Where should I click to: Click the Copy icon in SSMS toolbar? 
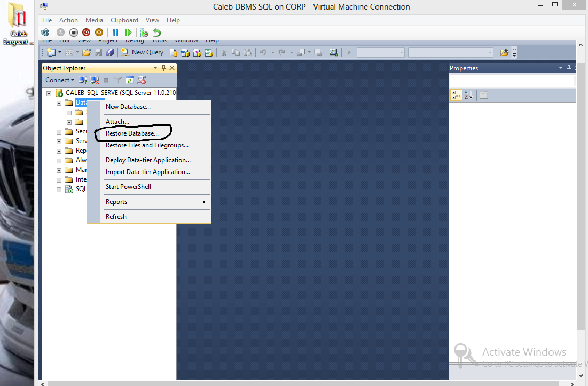[236, 52]
